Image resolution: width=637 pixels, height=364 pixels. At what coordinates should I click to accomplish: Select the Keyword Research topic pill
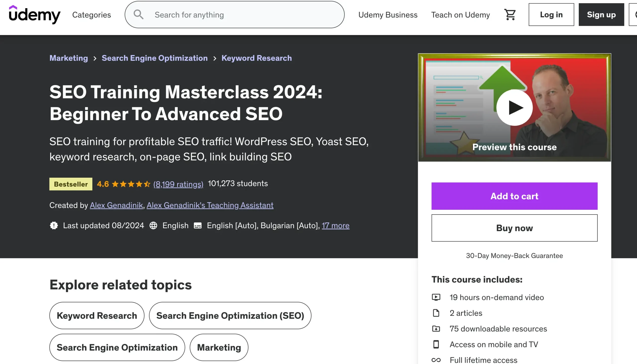tap(97, 315)
